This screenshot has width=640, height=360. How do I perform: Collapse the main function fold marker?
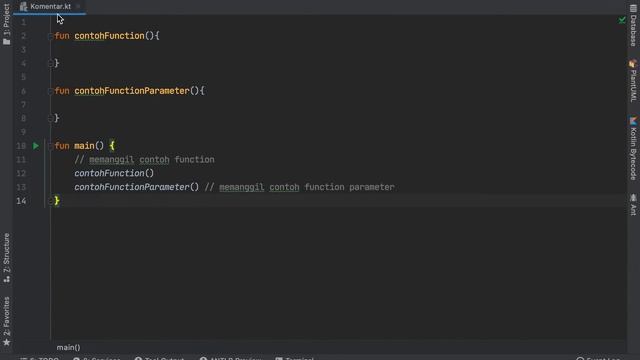[x=50, y=146]
